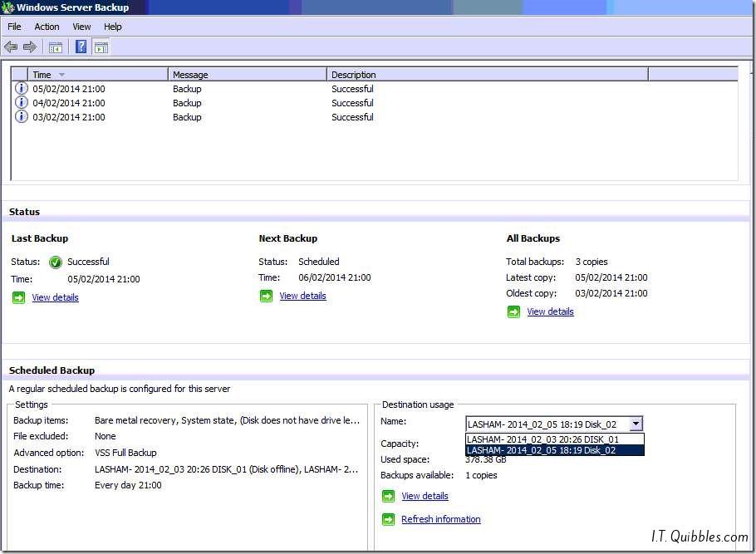Click Backup message in 04/02/2014 row
Screen dimensions: 756x554
(x=187, y=103)
